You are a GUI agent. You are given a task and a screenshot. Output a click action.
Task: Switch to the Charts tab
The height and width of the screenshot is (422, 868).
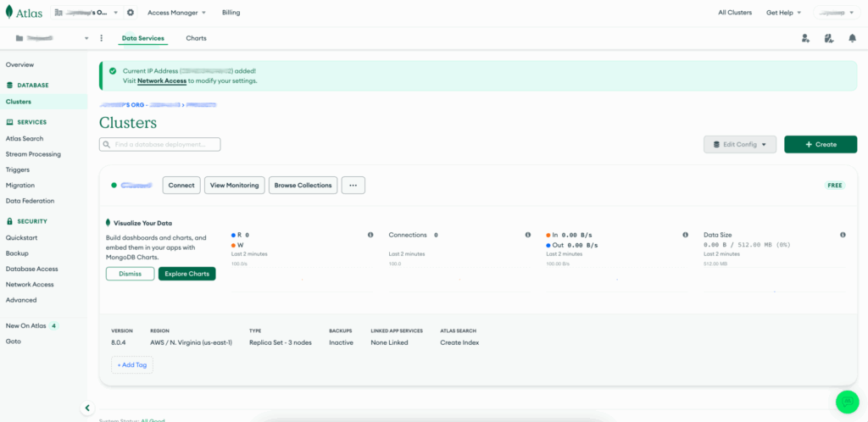point(196,38)
